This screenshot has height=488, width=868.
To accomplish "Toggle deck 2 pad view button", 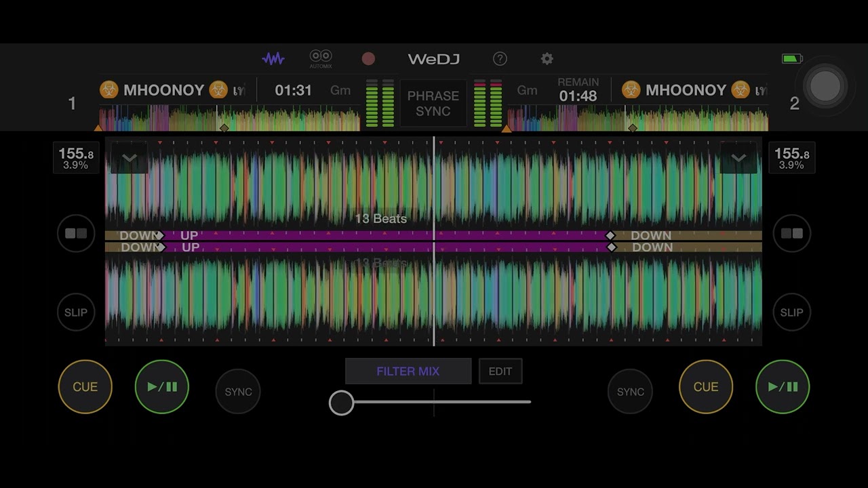I will (x=791, y=233).
